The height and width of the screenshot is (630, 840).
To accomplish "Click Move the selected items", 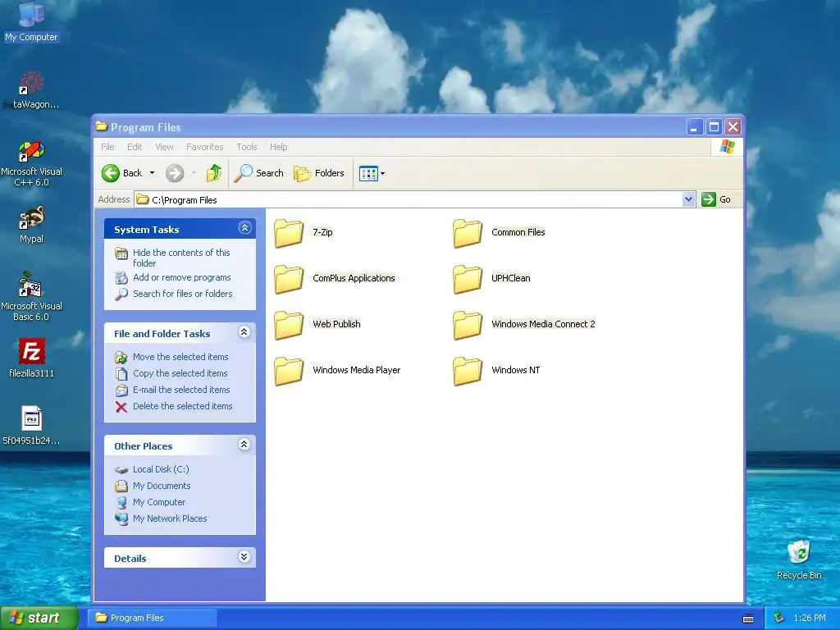I will (180, 357).
